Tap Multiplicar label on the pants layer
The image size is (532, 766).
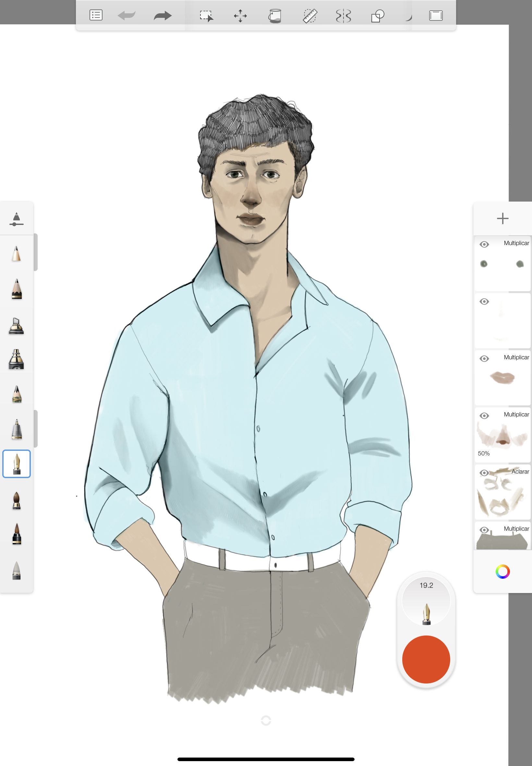516,528
